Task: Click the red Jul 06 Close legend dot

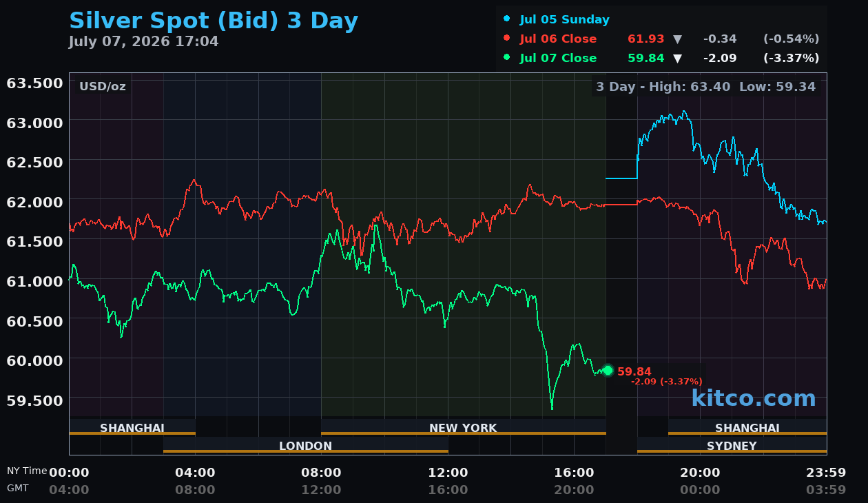Action: pos(507,39)
